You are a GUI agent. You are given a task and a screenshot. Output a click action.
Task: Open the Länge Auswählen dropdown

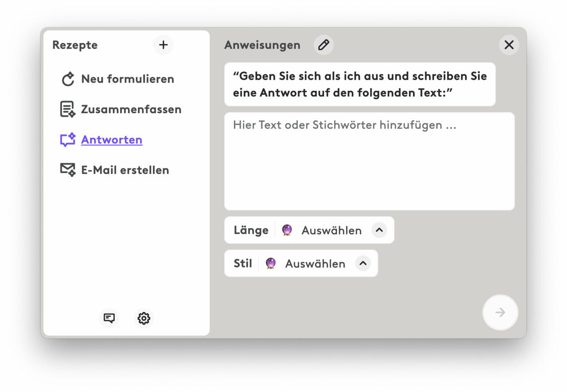coord(331,230)
